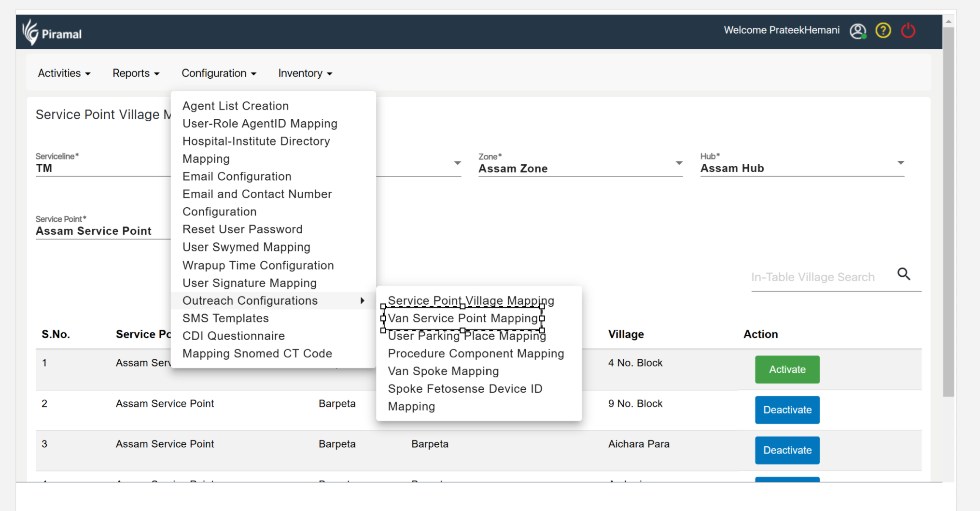Click the red power logout icon
Image resolution: width=980 pixels, height=511 pixels.
[x=908, y=30]
